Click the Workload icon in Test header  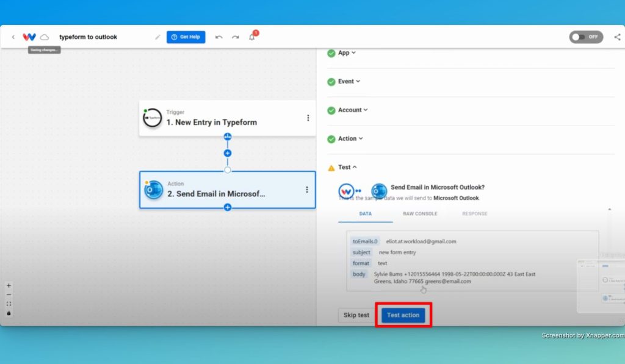tap(346, 191)
